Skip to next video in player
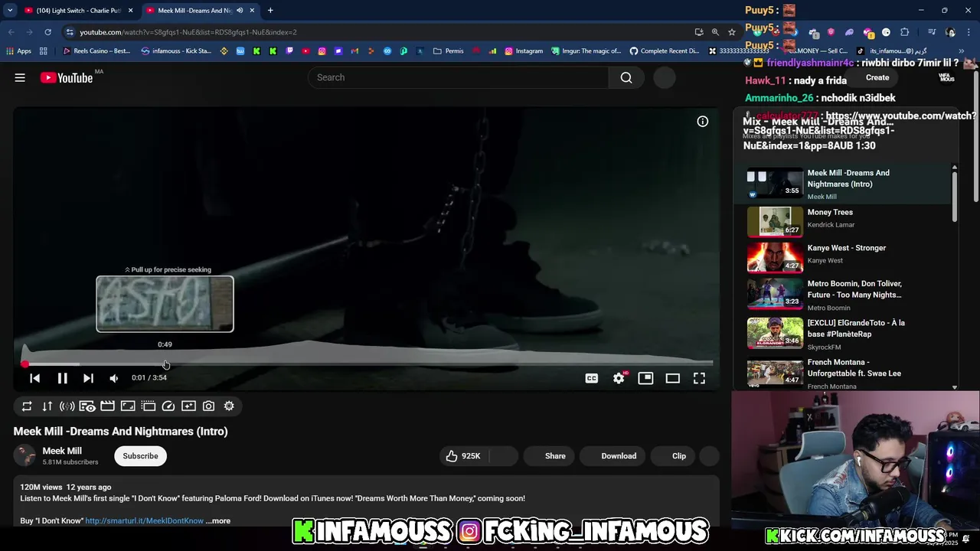Viewport: 980px width, 551px height. tap(88, 378)
